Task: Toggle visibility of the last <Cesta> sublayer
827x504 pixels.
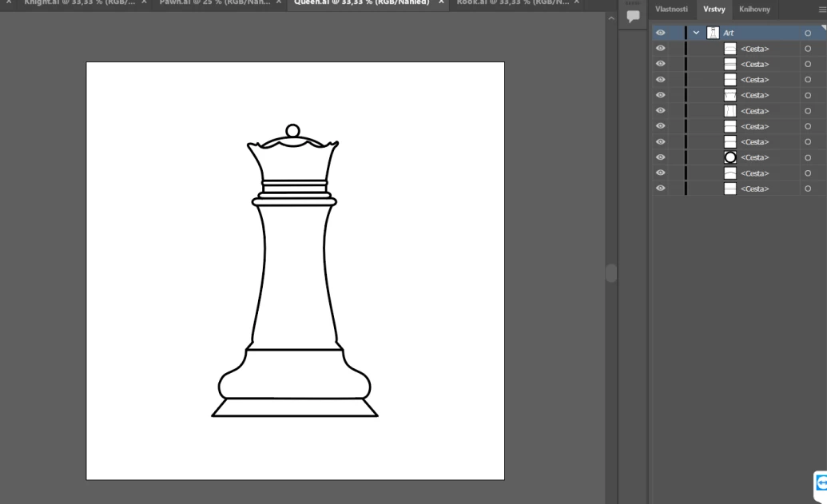Action: click(x=660, y=188)
